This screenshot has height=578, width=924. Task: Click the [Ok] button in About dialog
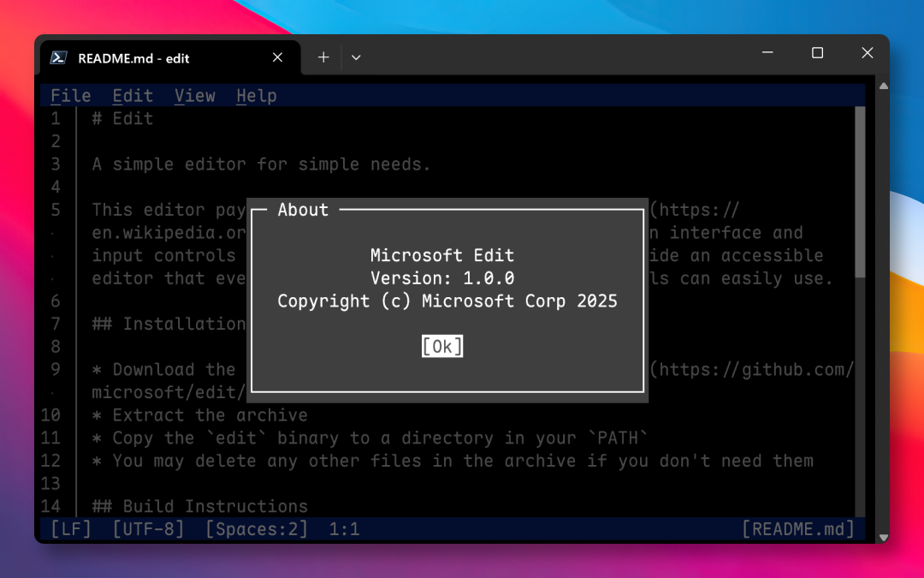pyautogui.click(x=442, y=346)
